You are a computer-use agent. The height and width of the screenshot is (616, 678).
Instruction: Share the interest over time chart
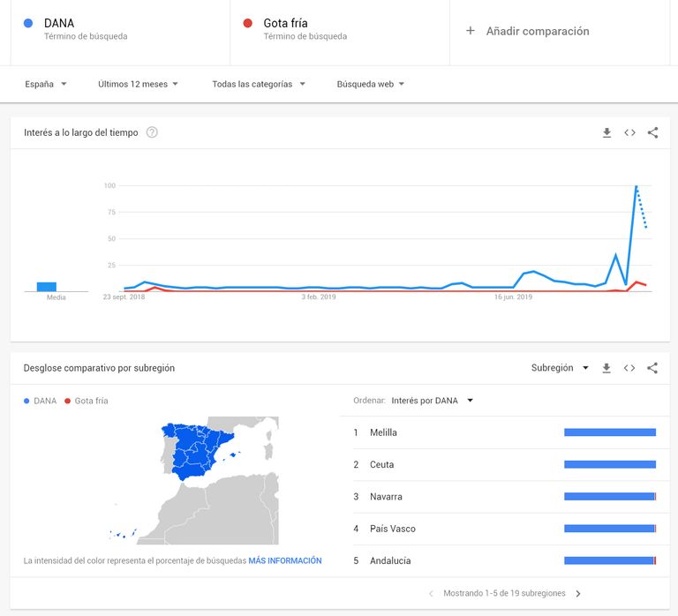tap(652, 133)
